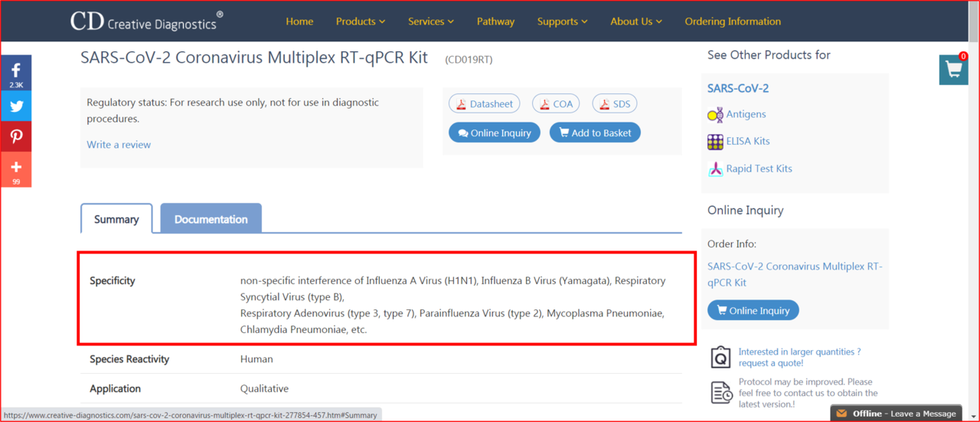The image size is (980, 422).
Task: Click the Add to Basket button
Action: pos(595,132)
